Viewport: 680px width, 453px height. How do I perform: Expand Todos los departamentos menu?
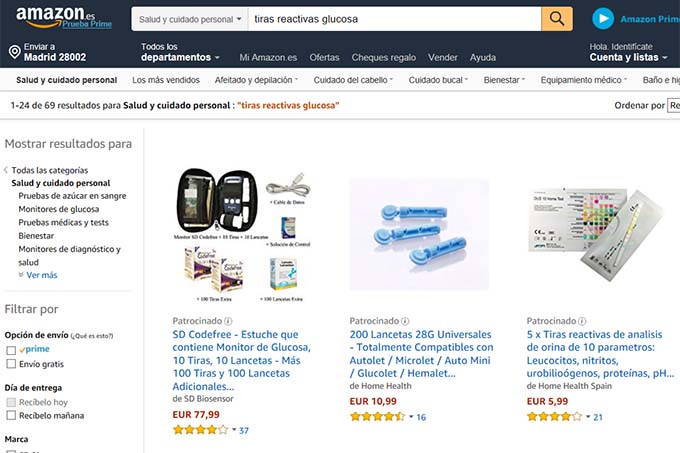pos(180,52)
